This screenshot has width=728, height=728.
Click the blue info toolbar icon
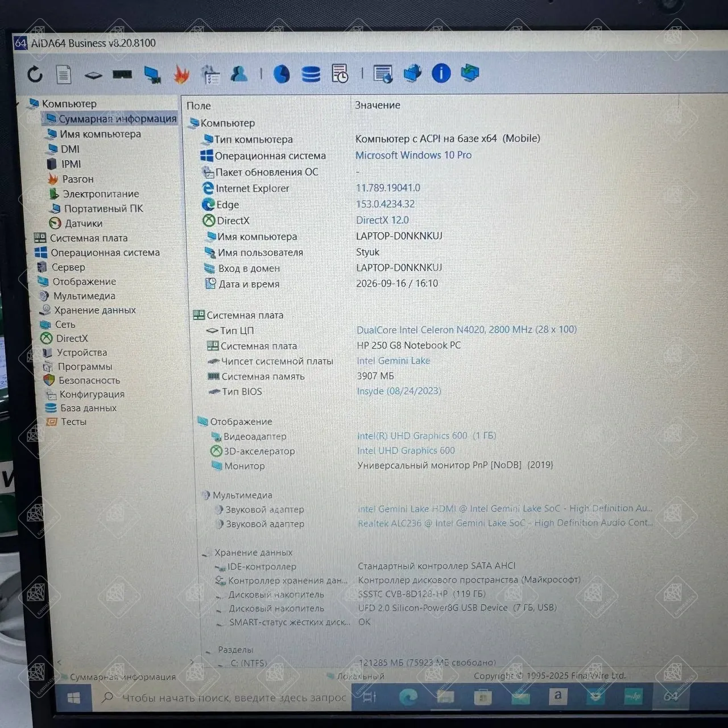[x=441, y=73]
